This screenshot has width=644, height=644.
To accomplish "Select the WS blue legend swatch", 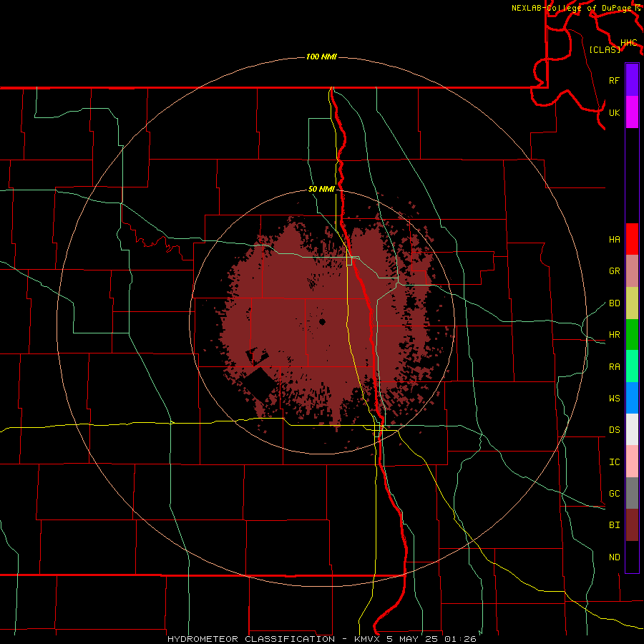I will point(632,398).
